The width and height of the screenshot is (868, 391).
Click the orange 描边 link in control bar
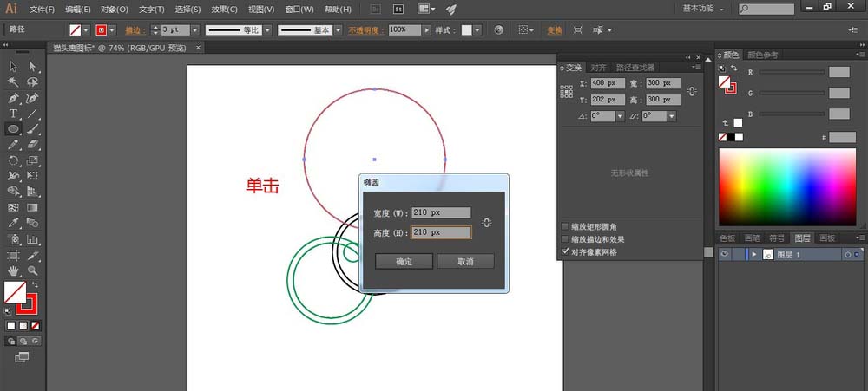coord(135,30)
